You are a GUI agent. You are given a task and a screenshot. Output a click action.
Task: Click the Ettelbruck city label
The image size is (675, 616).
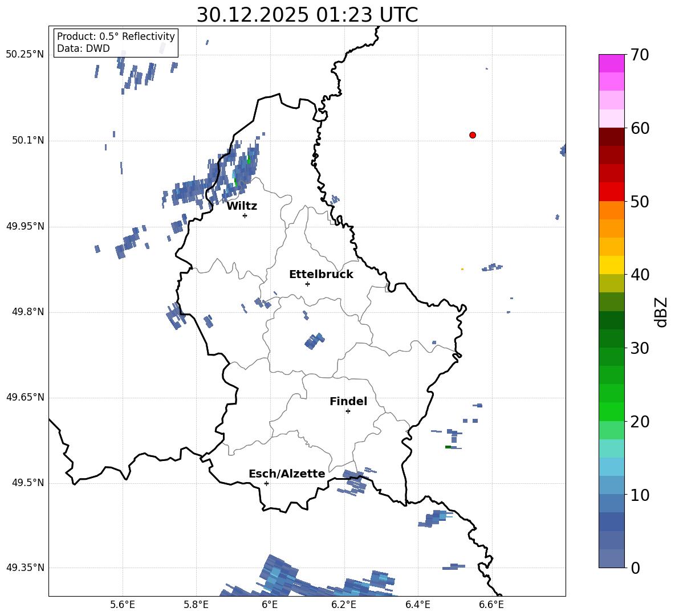(321, 275)
